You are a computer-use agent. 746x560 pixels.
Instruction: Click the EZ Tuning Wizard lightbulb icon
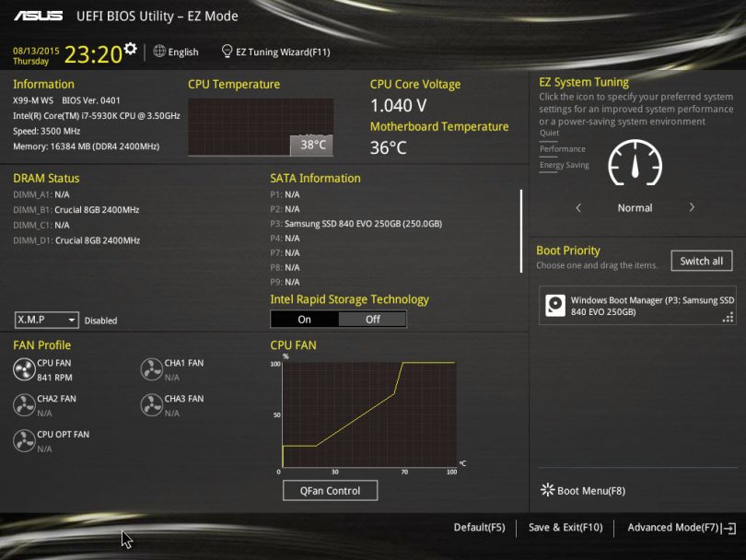(x=227, y=52)
